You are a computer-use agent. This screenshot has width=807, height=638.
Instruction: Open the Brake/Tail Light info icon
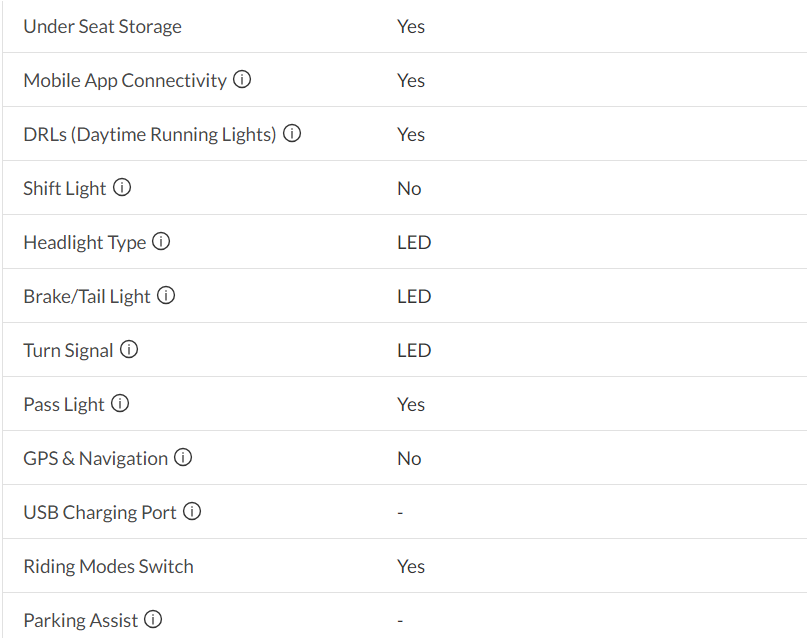tap(166, 296)
